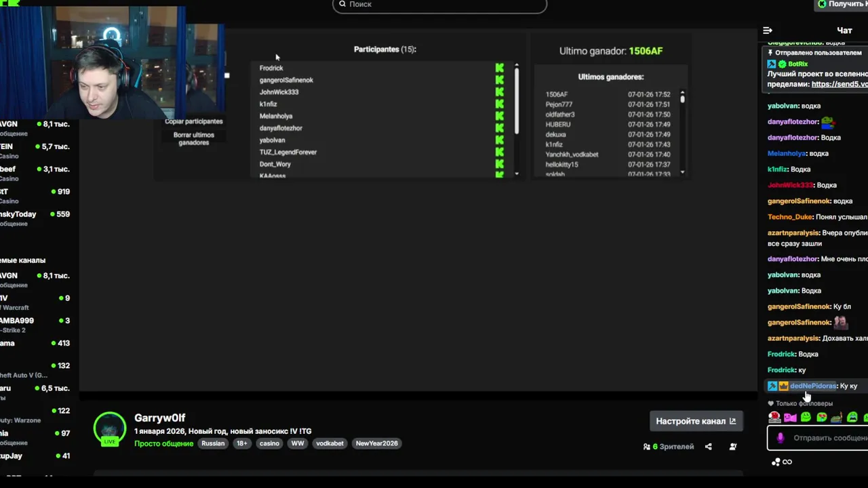Click the search magnifier icon
This screenshot has height=488, width=868.
(x=342, y=4)
